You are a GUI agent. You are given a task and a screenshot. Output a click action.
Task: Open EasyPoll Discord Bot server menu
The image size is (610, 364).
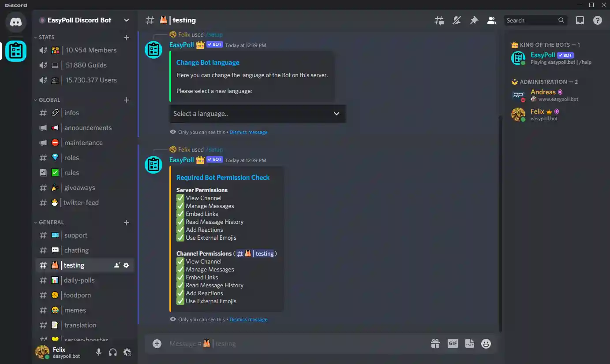85,20
